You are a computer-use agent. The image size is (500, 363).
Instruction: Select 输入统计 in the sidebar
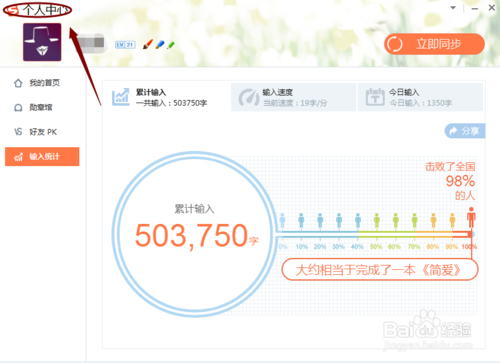click(x=42, y=157)
